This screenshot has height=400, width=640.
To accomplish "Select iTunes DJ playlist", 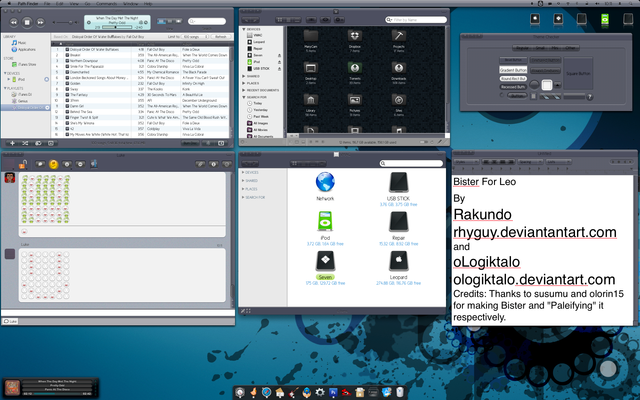I will click(22, 95).
